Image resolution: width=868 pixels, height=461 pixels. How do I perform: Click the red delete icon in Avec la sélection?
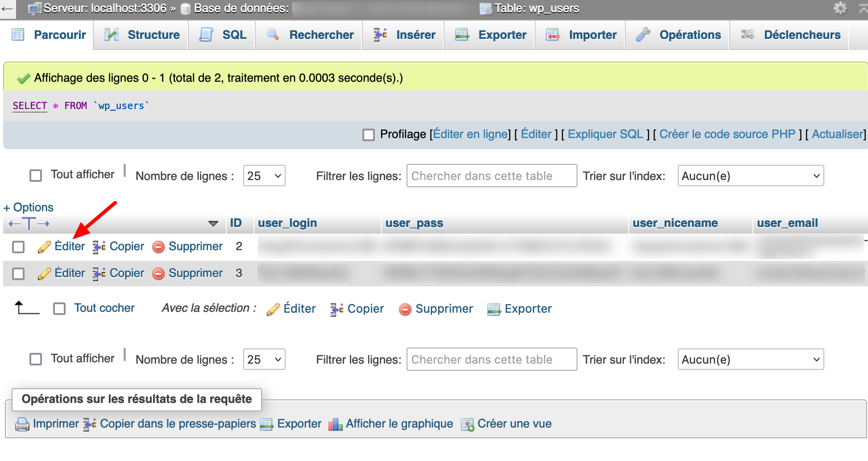pyautogui.click(x=405, y=309)
